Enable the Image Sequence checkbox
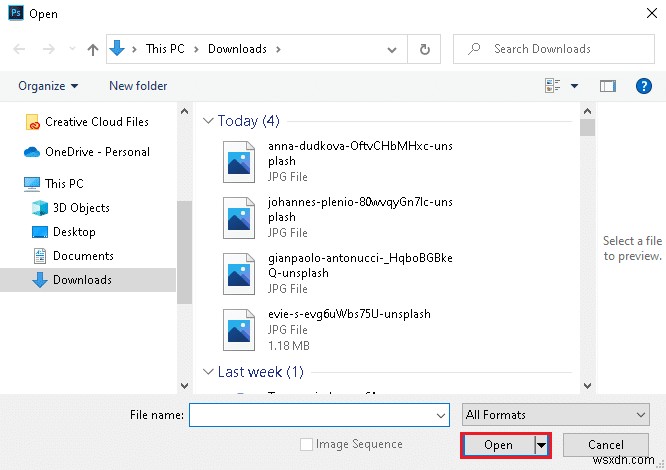This screenshot has height=470, width=666. (307, 444)
